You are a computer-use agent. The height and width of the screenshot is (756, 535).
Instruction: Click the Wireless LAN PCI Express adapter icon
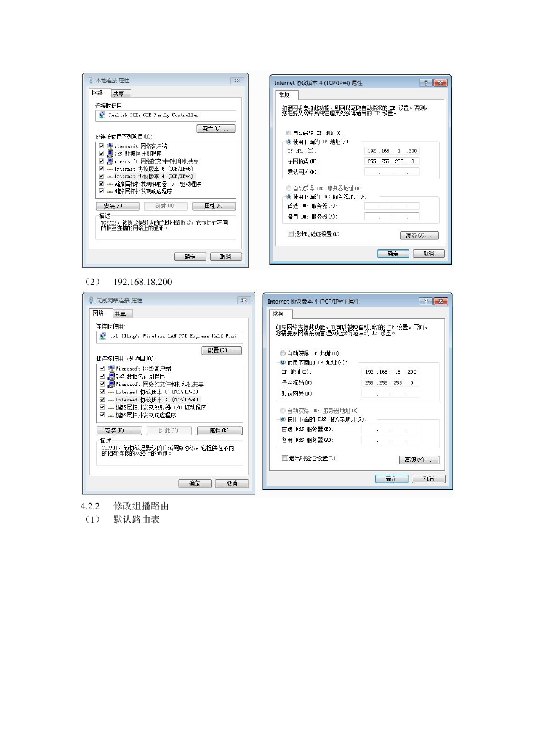pyautogui.click(x=102, y=337)
